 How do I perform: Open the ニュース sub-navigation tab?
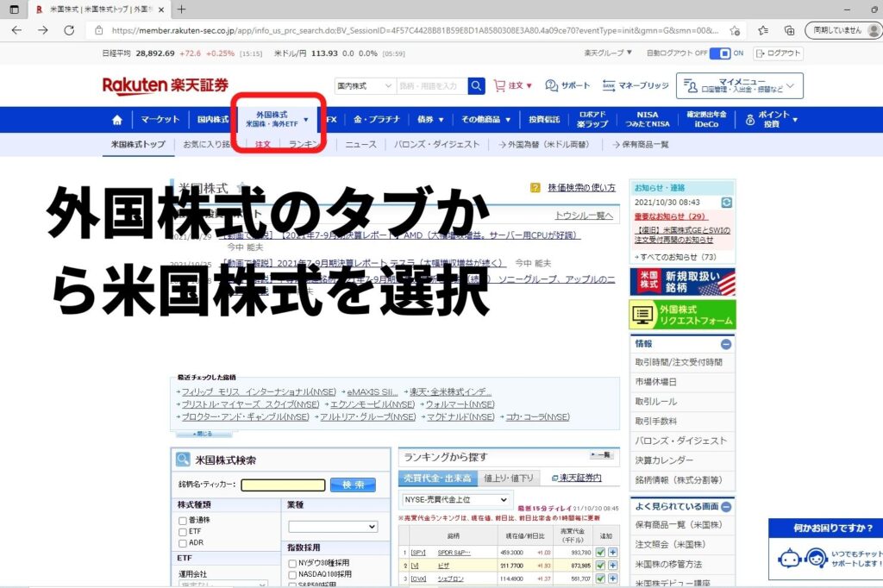(361, 145)
